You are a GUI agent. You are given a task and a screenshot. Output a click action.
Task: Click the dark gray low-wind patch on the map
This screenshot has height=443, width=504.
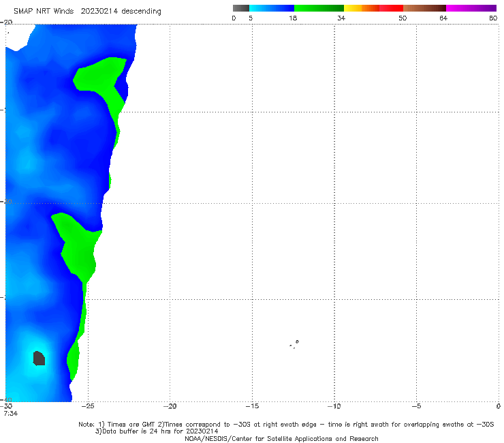pyautogui.click(x=39, y=358)
